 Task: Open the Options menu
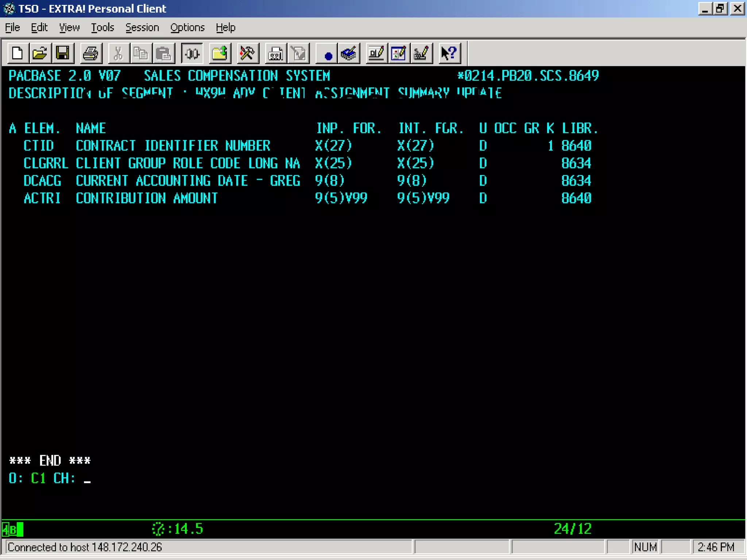point(187,28)
